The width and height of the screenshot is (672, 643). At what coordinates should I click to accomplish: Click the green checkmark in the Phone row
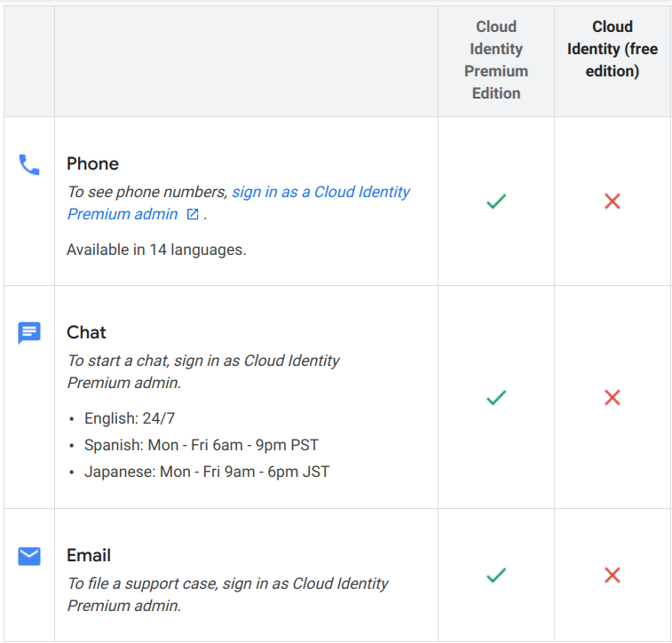pyautogui.click(x=496, y=201)
